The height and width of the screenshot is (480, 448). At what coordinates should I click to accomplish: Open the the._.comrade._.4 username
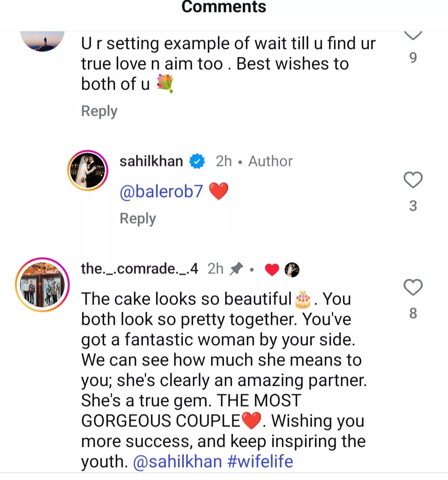coord(139,269)
